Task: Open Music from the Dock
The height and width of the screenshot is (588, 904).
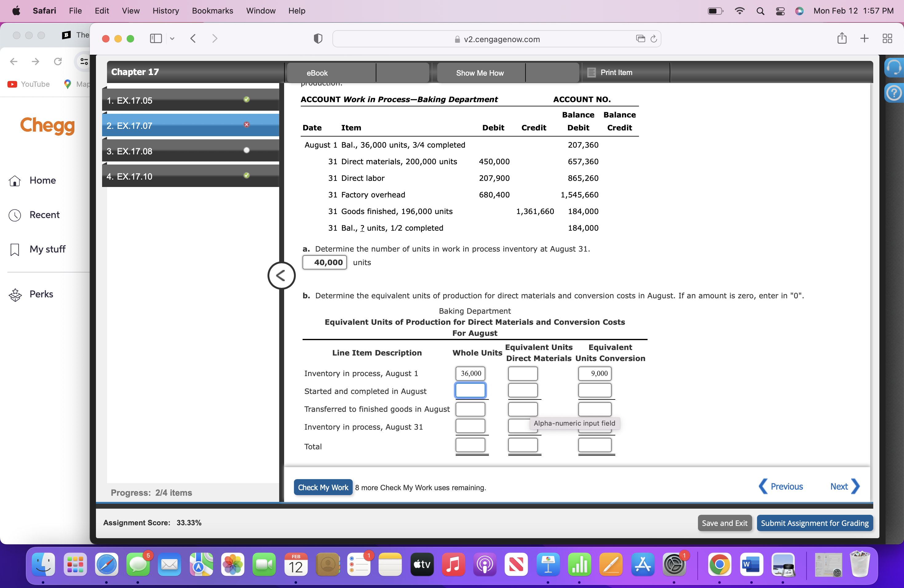Action: [453, 564]
